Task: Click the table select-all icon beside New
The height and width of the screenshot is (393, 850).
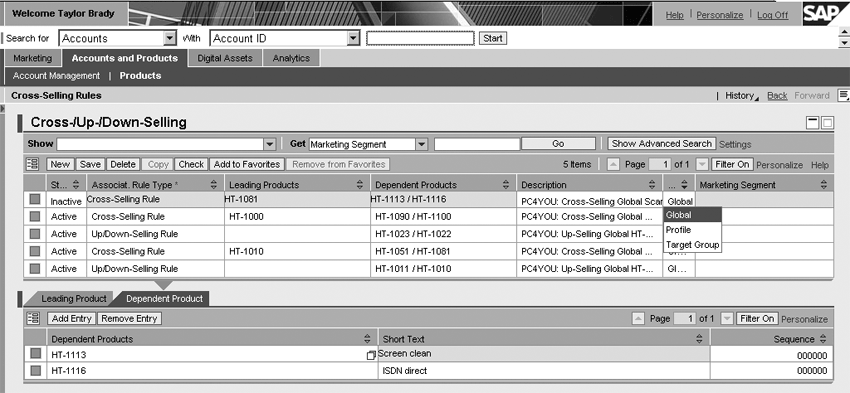Action: 33,164
